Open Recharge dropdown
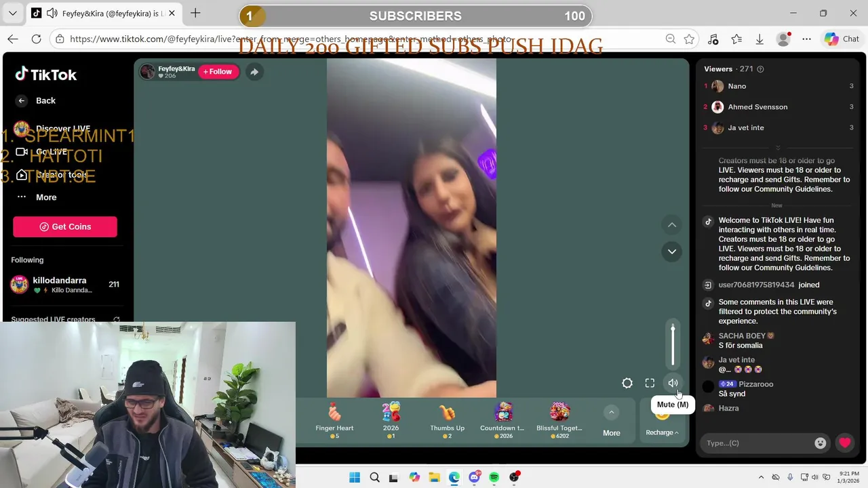868x488 pixels. click(663, 432)
